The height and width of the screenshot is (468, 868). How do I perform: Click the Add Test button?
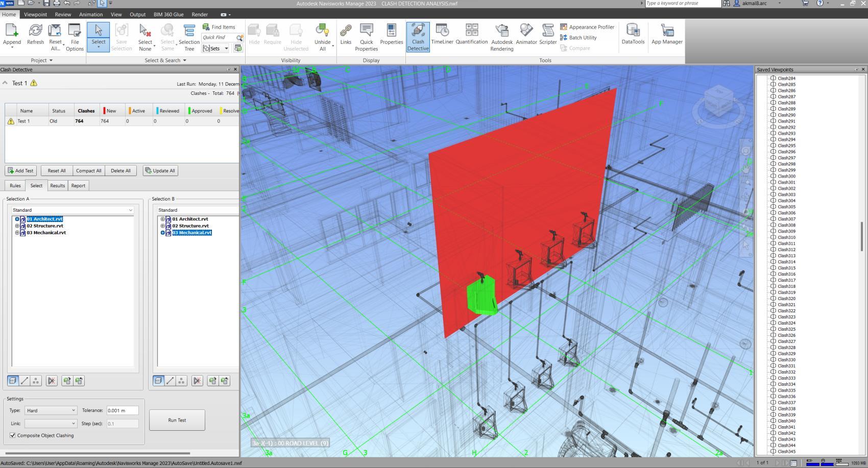pos(21,171)
